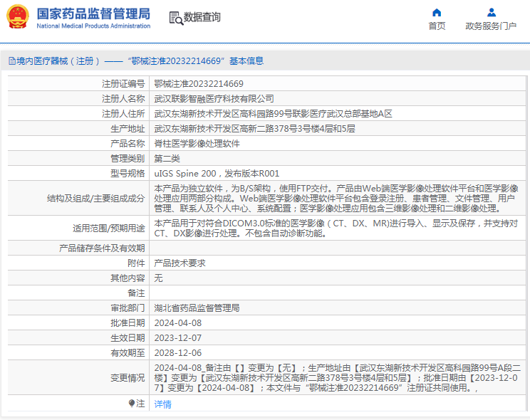The height and width of the screenshot is (420, 530).
Task: Click the 注册证编号 label
Action: (123, 84)
